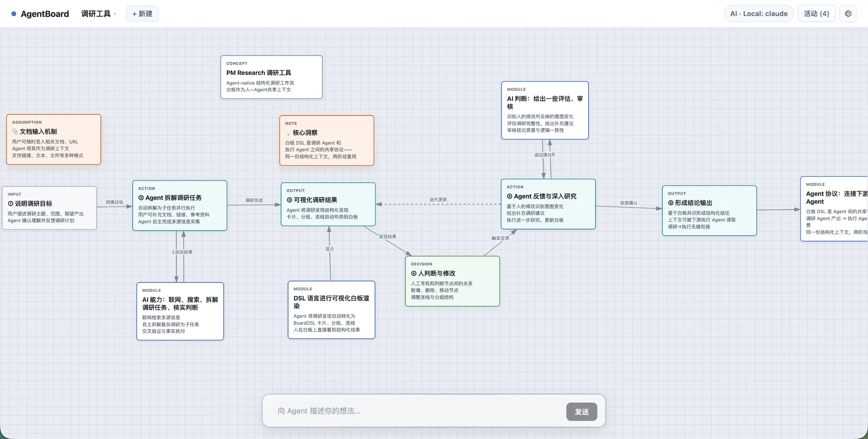Select the DSL 语言进行可视化白板渲染 module card
The width and height of the screenshot is (868, 439).
[332, 310]
